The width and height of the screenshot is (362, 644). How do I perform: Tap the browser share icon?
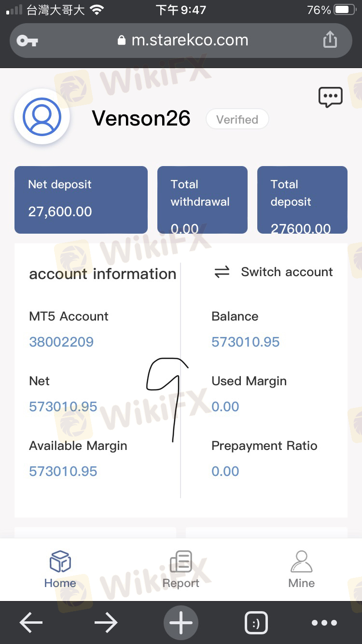330,40
